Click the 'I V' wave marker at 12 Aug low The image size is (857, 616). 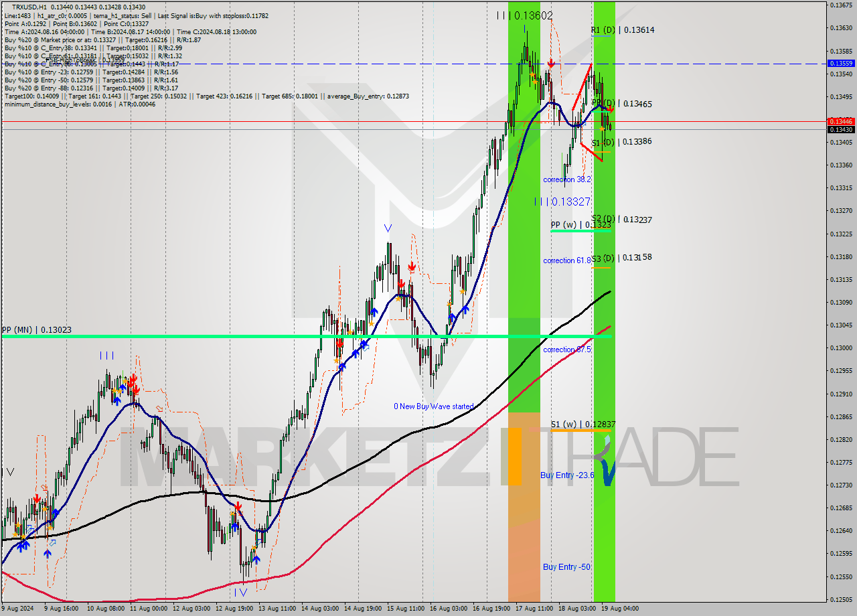click(241, 592)
